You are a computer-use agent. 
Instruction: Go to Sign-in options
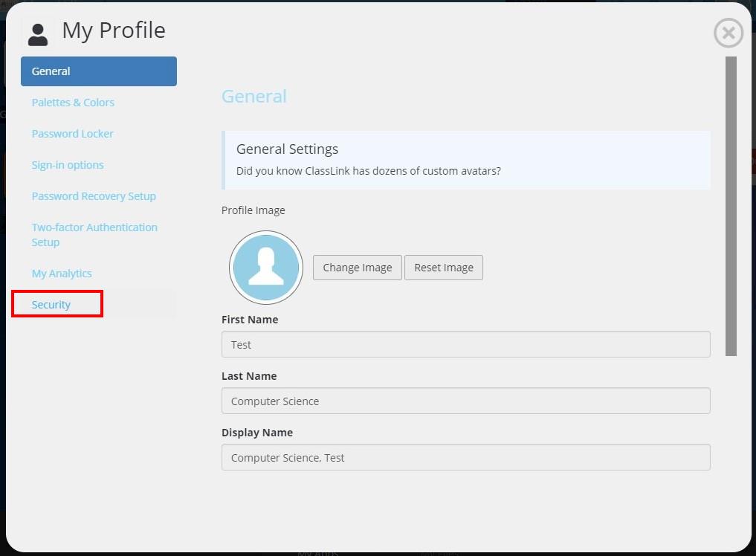pos(68,165)
